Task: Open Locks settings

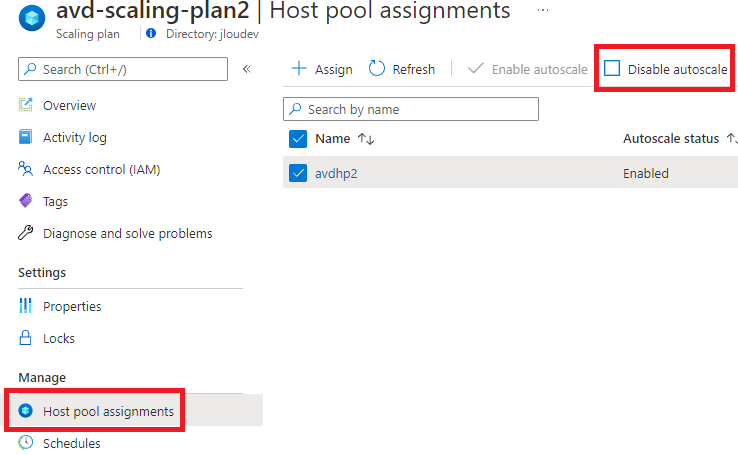Action: [x=59, y=338]
